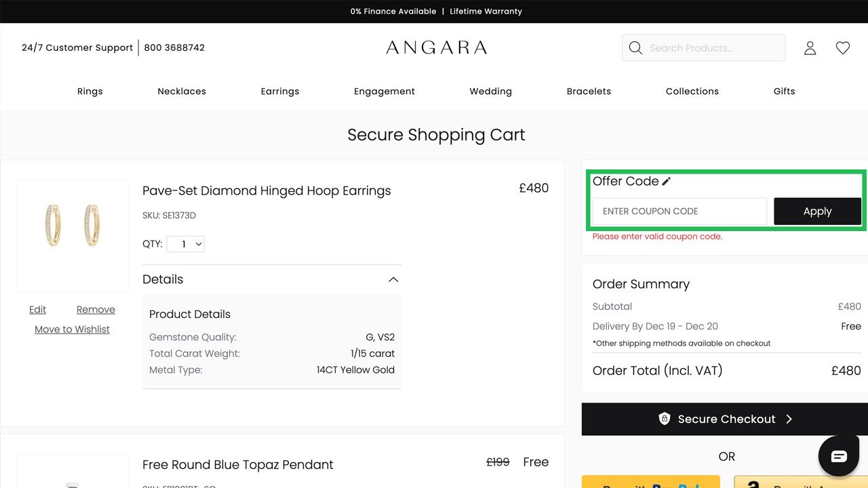Click the G, VS2 gemstone quality value
The height and width of the screenshot is (488, 868).
pyautogui.click(x=380, y=338)
